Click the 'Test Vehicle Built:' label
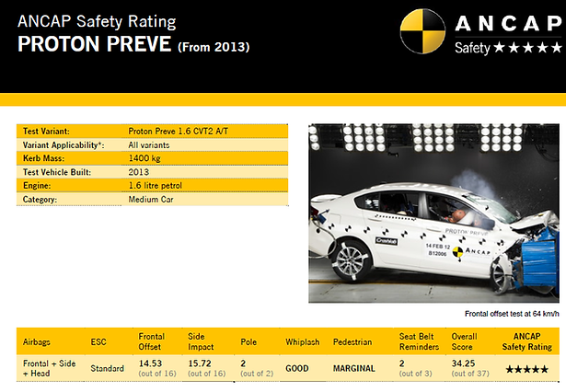566x392 pixels. 57,172
